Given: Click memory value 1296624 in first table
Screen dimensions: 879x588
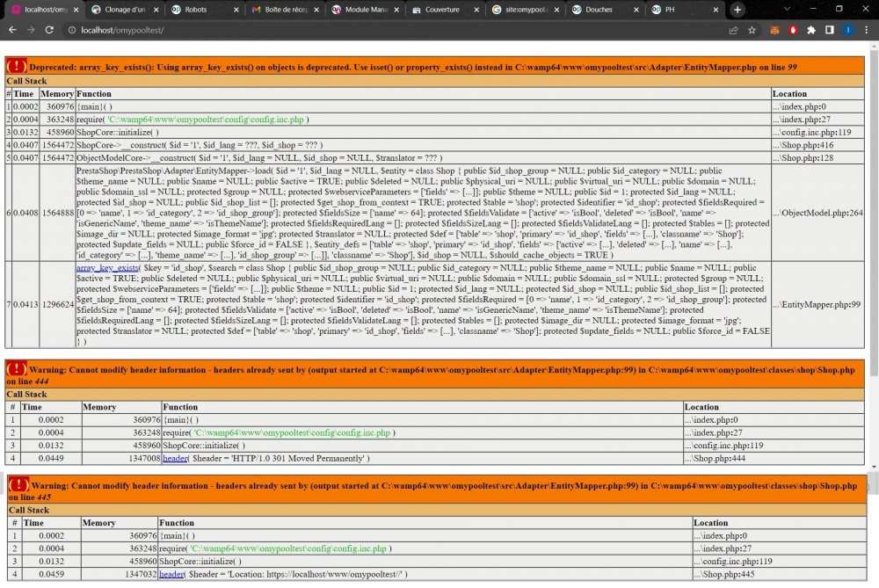Looking at the screenshot, I should tap(58, 304).
